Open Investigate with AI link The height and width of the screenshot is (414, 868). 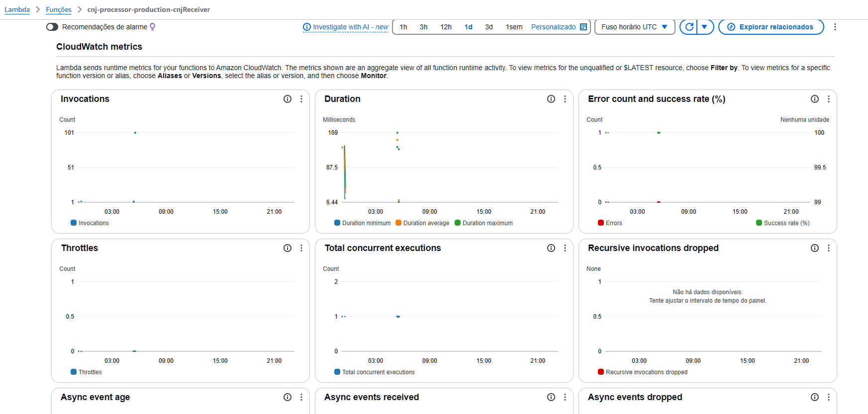346,27
